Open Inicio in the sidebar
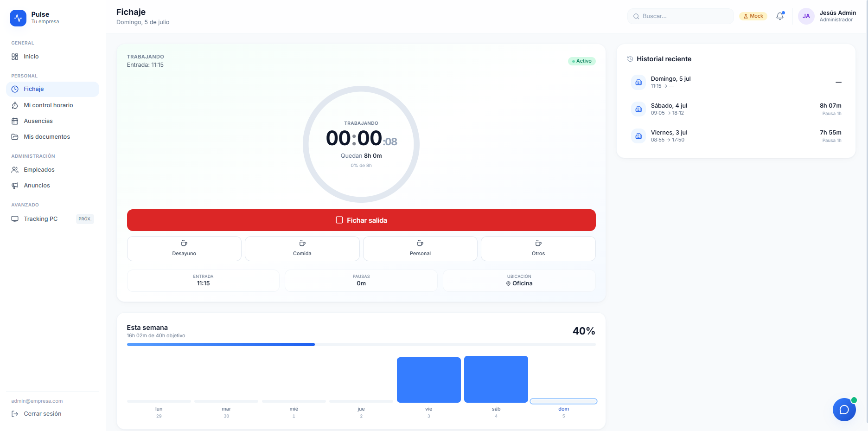 (52, 57)
